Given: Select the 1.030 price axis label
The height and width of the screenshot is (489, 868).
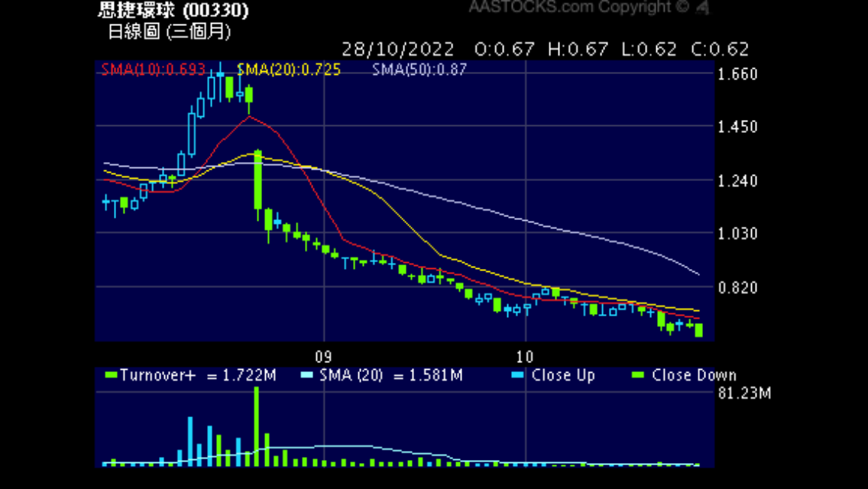Looking at the screenshot, I should click(x=737, y=234).
